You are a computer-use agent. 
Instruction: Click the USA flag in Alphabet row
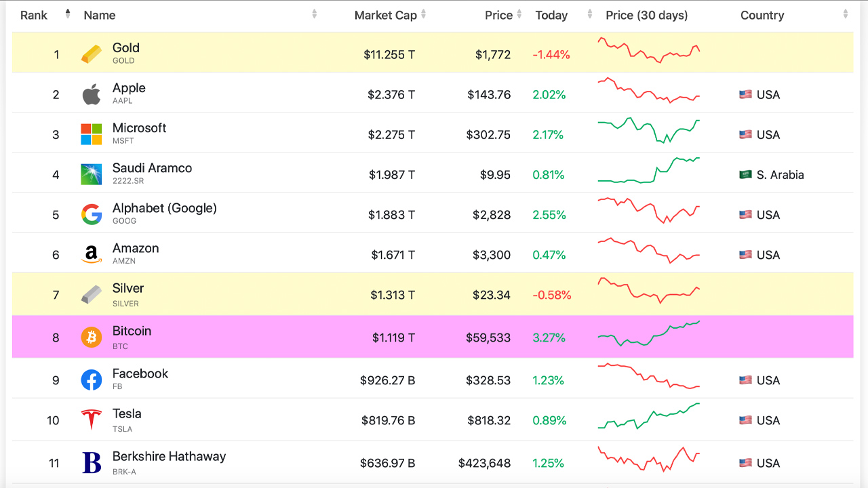745,214
